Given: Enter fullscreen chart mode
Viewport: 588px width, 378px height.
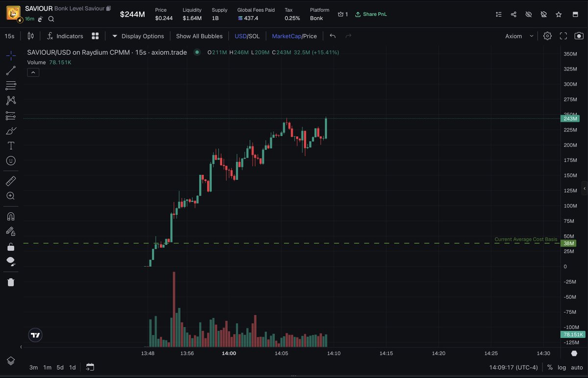Looking at the screenshot, I should [x=563, y=36].
